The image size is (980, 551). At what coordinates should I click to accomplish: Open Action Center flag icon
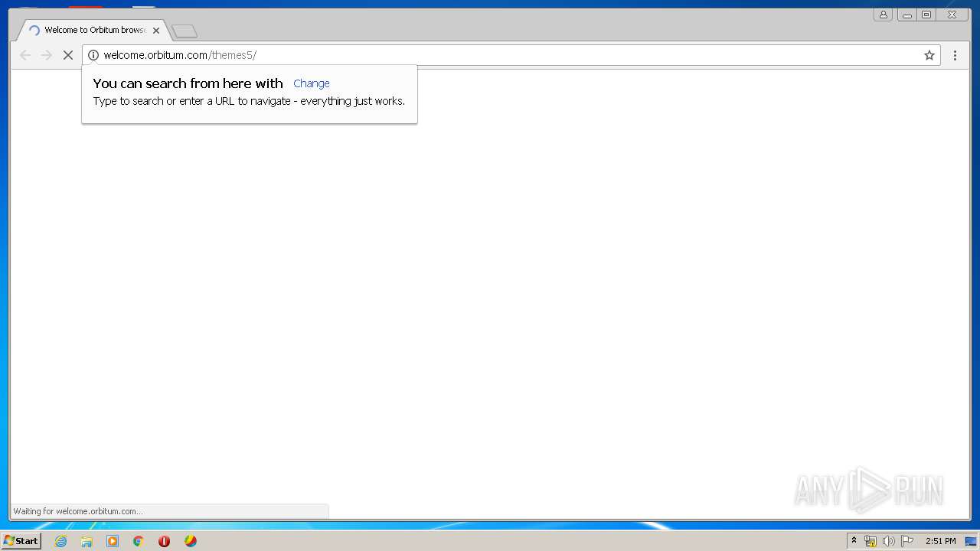907,541
